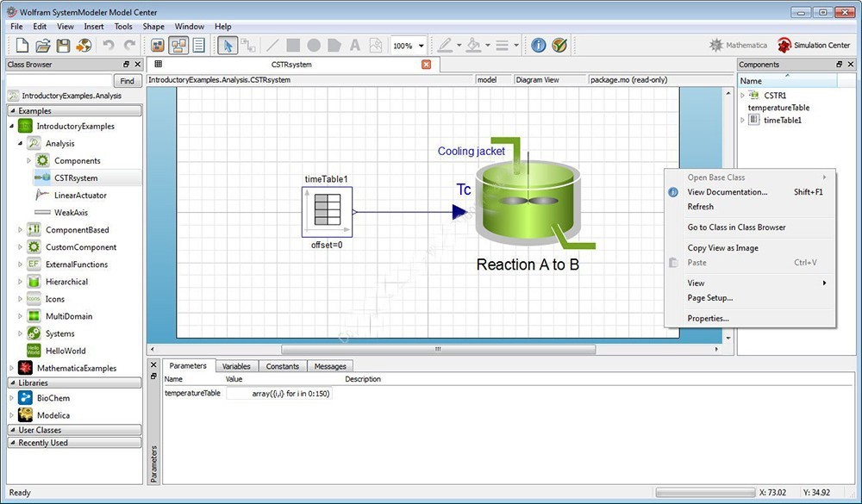Select the arrow pointer tool

228,45
